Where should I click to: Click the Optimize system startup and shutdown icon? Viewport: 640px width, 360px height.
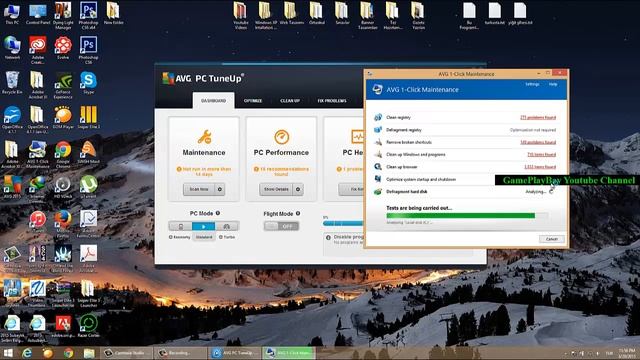(378, 179)
